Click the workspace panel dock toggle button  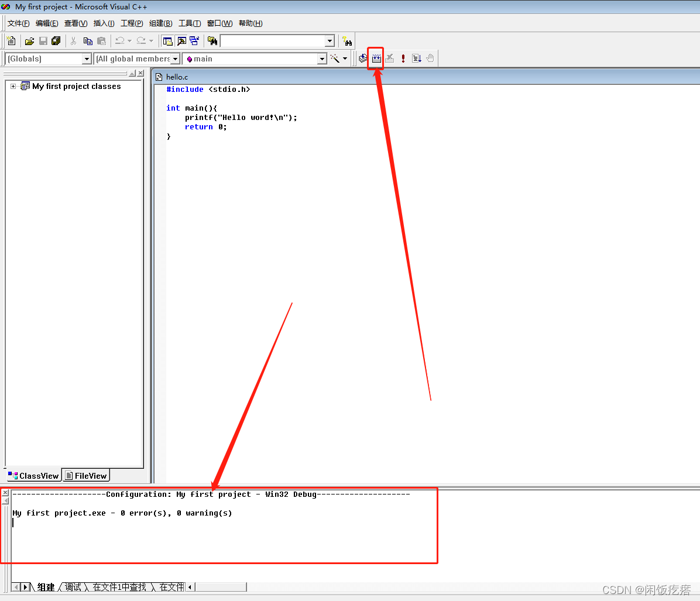click(x=133, y=73)
